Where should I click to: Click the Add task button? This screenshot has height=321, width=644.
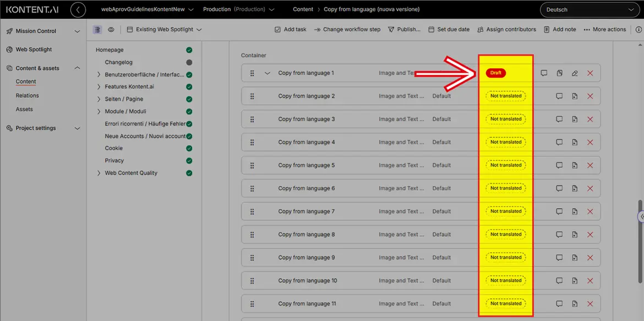click(290, 30)
